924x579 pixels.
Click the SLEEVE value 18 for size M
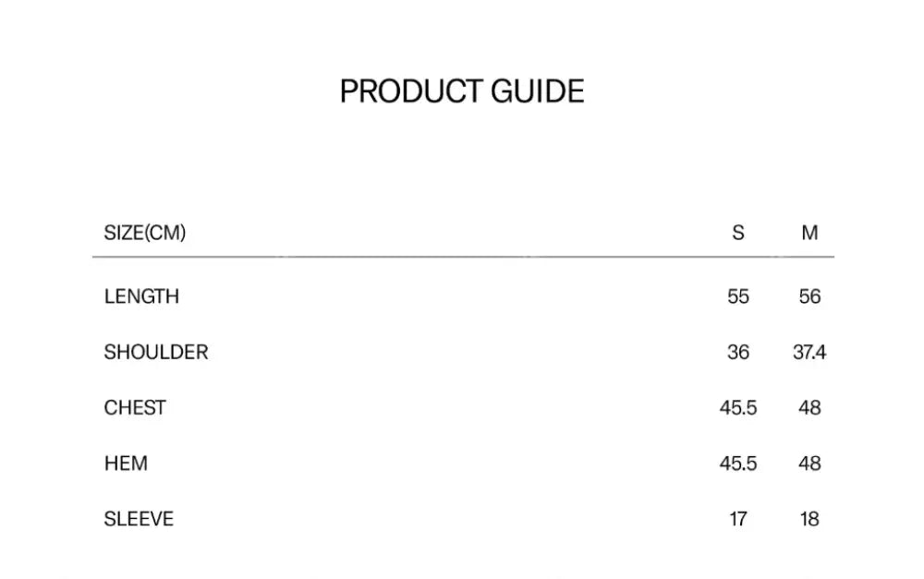point(809,519)
